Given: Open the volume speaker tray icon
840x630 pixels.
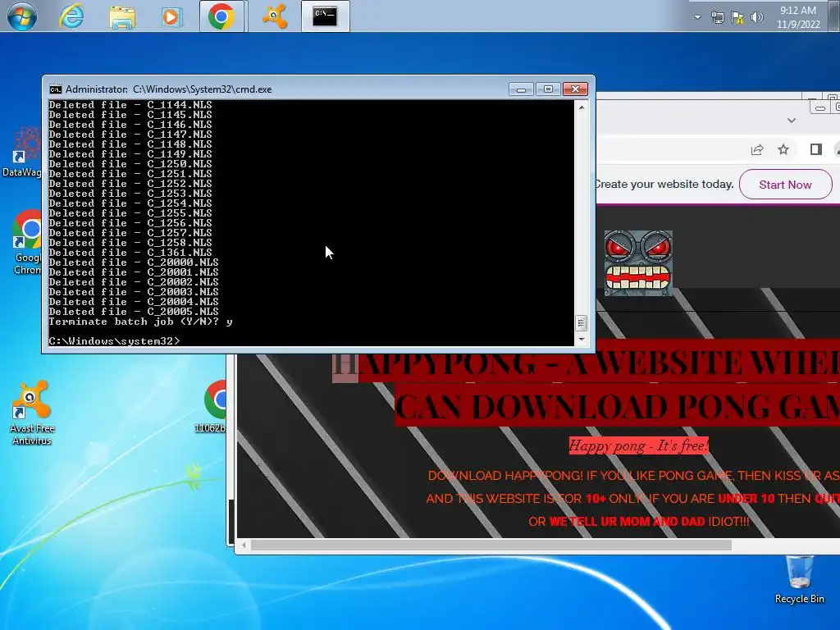Looking at the screenshot, I should tap(757, 17).
